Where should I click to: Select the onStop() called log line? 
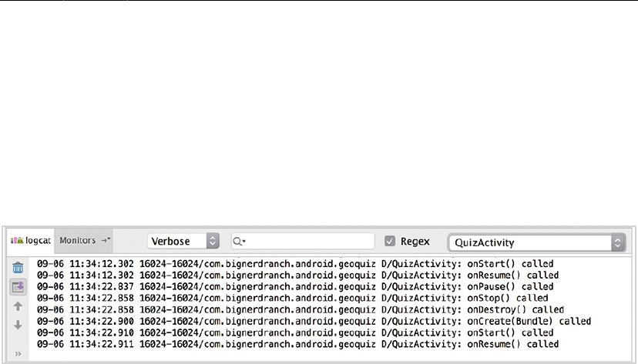pyautogui.click(x=292, y=298)
